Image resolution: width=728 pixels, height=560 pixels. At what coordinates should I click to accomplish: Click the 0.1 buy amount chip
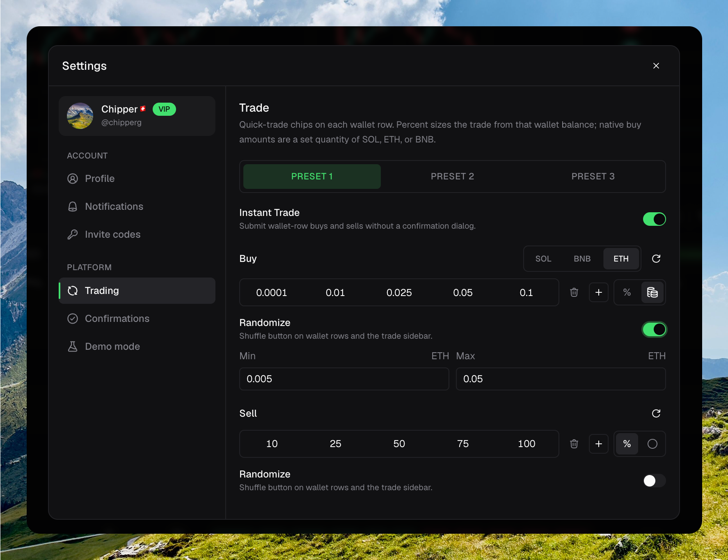click(527, 293)
